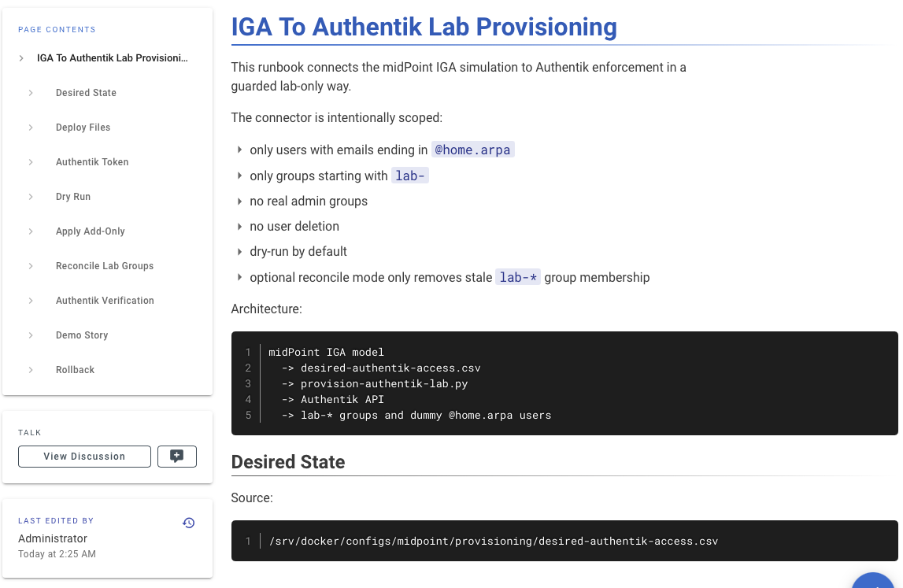Navigate to Desired State in page contents

[x=86, y=93]
